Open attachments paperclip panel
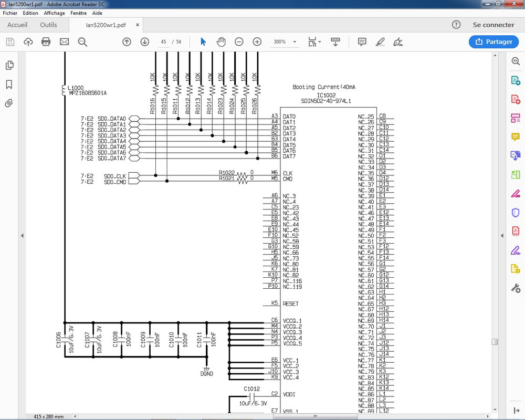Screen dimensions: 525x420 9,103
